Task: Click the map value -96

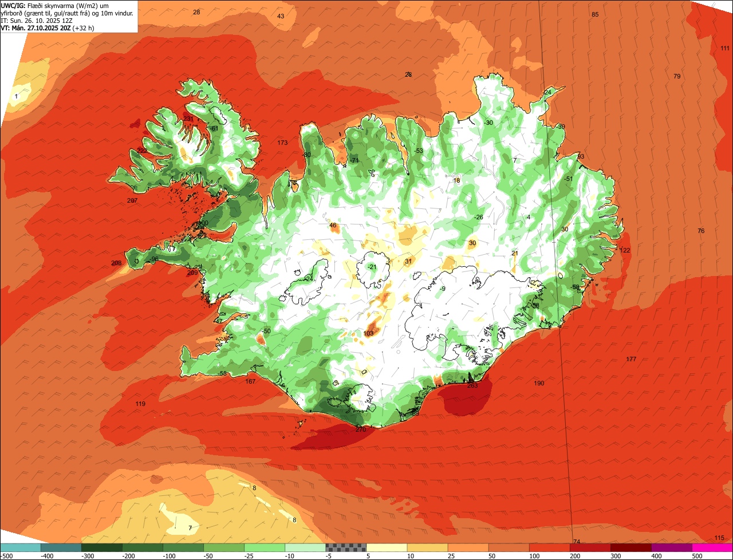Action: tap(153, 259)
